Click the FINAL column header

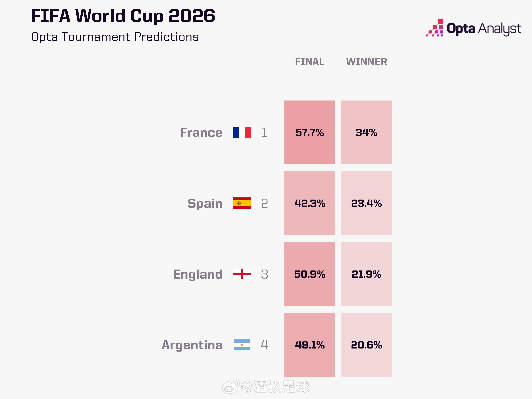(x=309, y=62)
